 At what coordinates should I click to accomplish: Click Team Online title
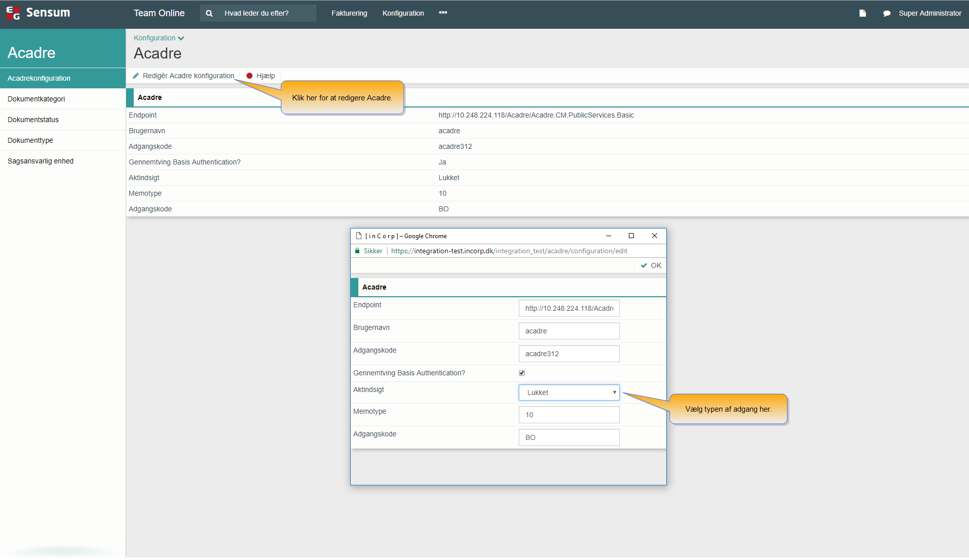(159, 13)
